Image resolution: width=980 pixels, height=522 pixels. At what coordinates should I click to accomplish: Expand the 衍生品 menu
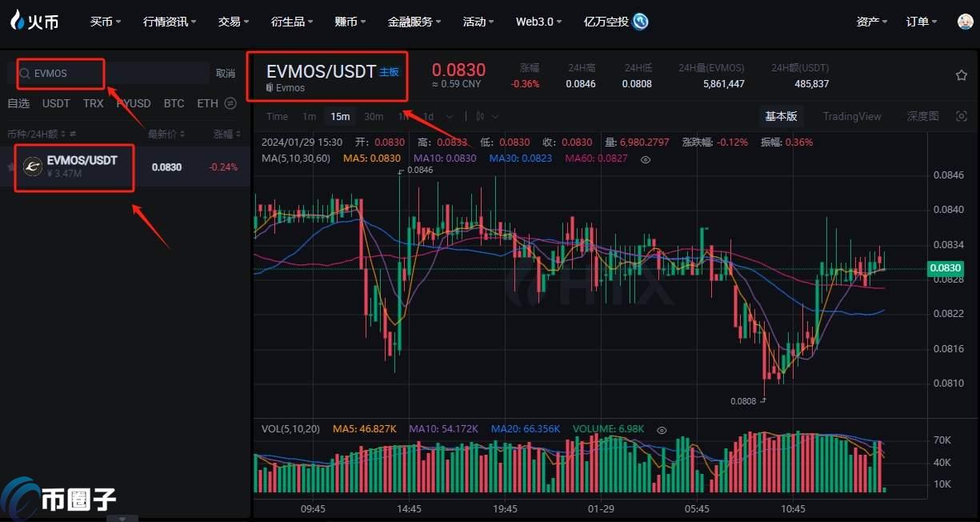(x=292, y=22)
